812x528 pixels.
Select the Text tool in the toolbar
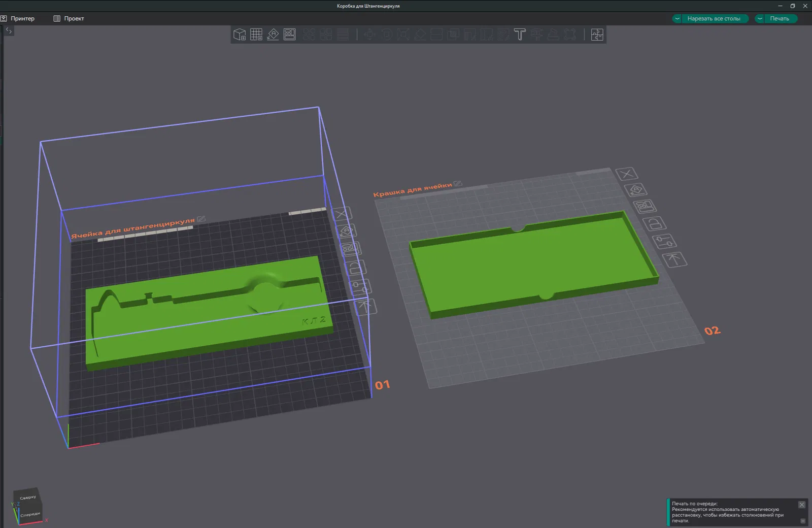click(520, 35)
